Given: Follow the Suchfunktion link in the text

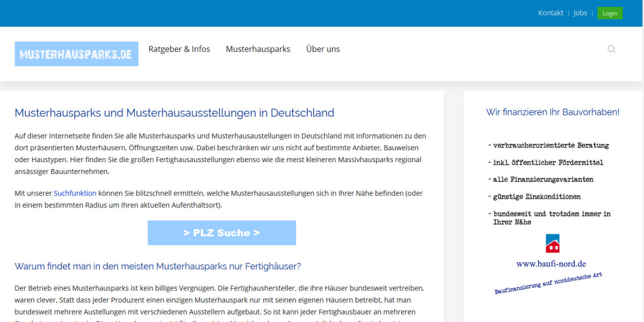Looking at the screenshot, I should [x=75, y=193].
